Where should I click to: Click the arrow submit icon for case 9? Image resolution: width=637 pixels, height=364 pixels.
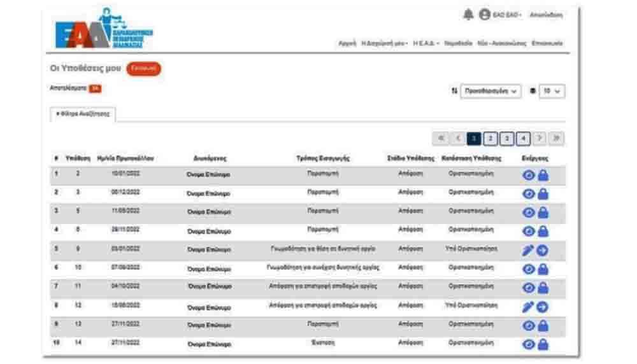[x=542, y=250]
